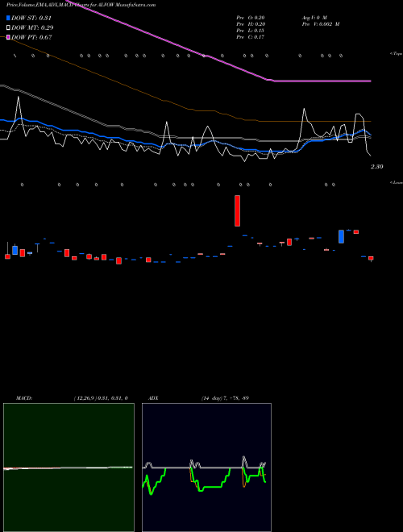Click the flat magenta line segment on the right
Viewport: 403px width, 532px height.
click(322, 81)
